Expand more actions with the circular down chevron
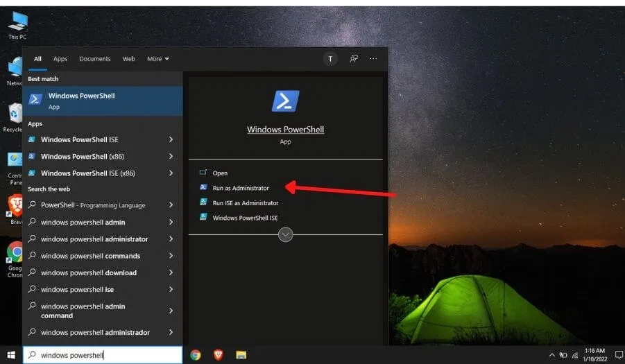Image resolution: width=625 pixels, height=364 pixels. pos(285,234)
